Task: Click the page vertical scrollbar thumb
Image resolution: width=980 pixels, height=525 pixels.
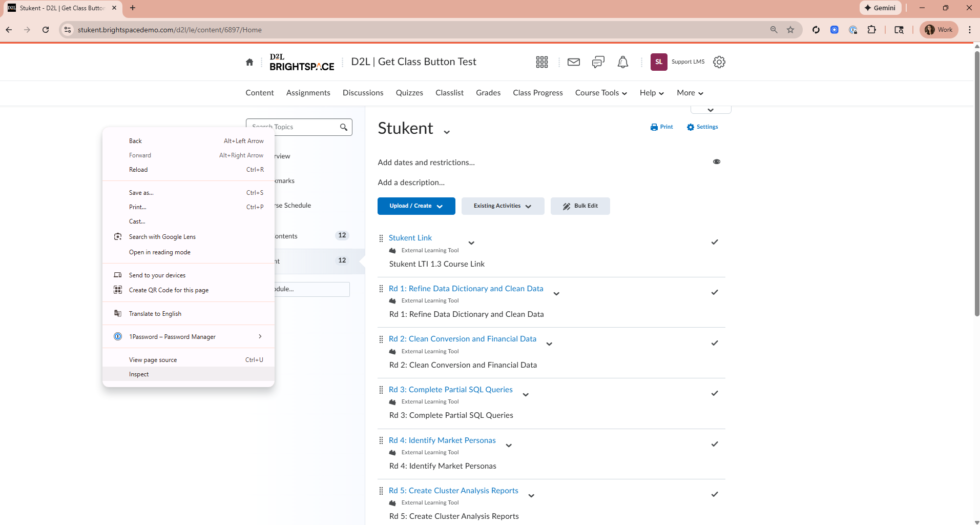Action: tap(976, 185)
